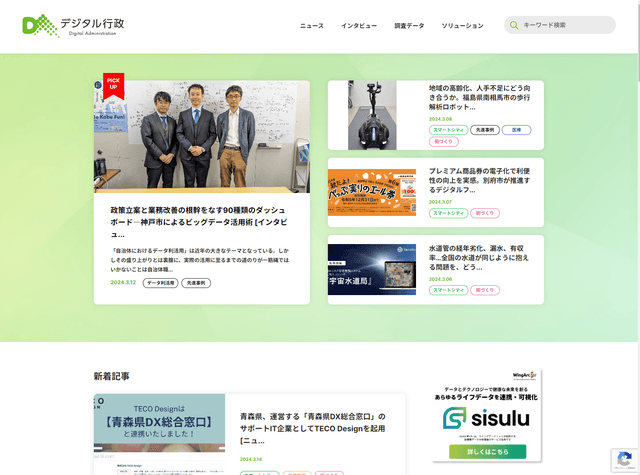Open the featured photo of three men

(202, 136)
